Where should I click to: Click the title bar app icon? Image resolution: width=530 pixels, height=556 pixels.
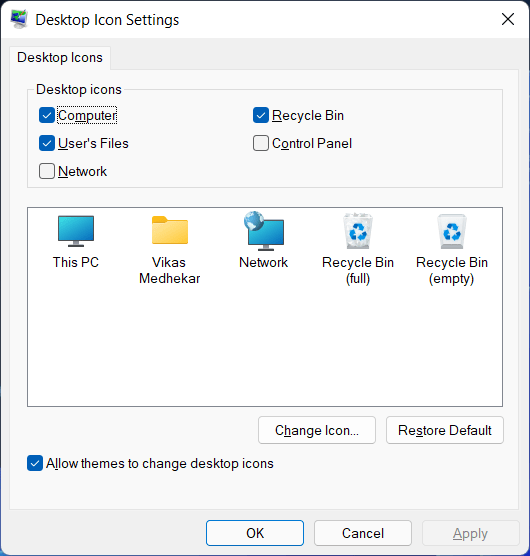click(x=19, y=20)
